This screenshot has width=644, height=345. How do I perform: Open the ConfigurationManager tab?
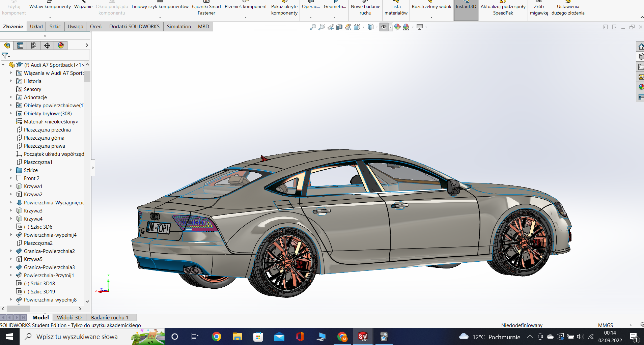click(x=34, y=45)
